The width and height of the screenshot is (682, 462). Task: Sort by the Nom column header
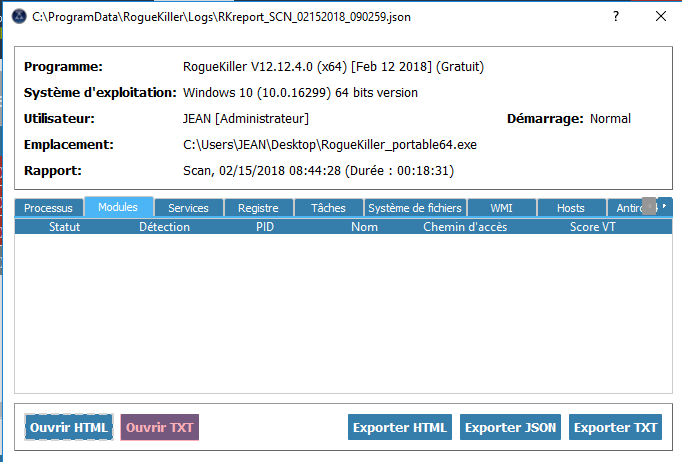364,227
